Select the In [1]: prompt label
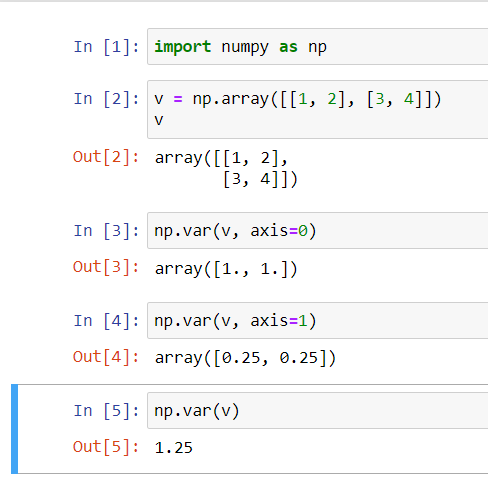 pyautogui.click(x=106, y=47)
